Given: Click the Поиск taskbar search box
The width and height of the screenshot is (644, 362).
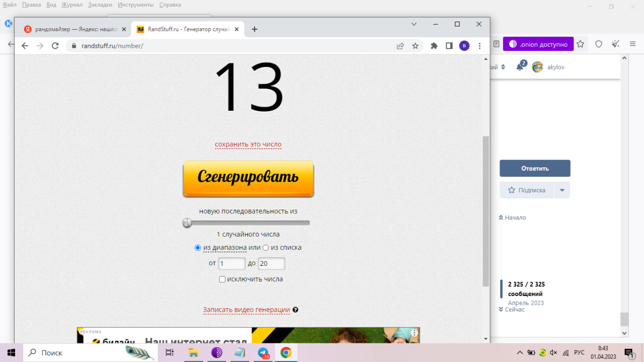Looking at the screenshot, I should pyautogui.click(x=91, y=352).
